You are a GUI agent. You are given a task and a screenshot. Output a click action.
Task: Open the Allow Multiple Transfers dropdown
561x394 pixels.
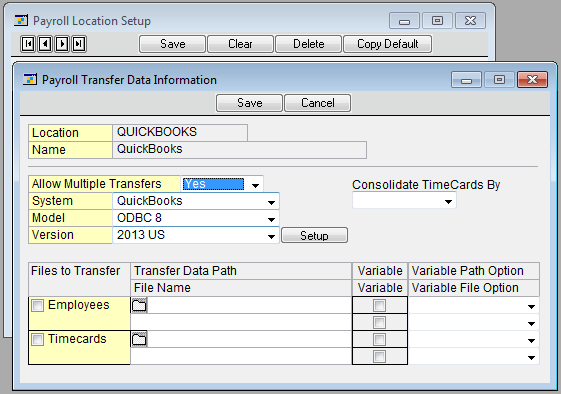(255, 185)
